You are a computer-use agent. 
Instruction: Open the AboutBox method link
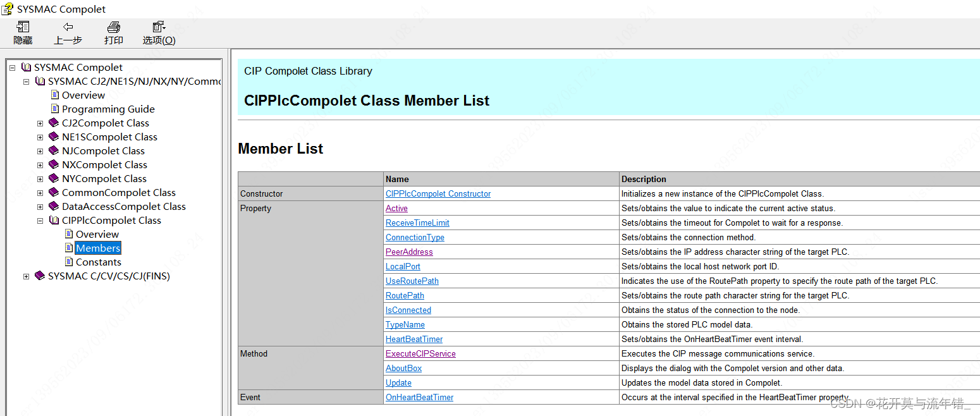click(403, 368)
